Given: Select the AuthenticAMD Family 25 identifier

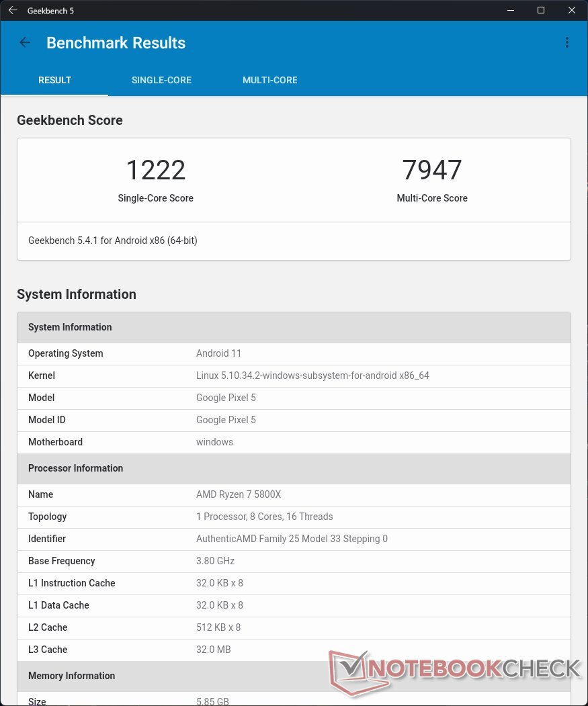Looking at the screenshot, I should (x=292, y=539).
